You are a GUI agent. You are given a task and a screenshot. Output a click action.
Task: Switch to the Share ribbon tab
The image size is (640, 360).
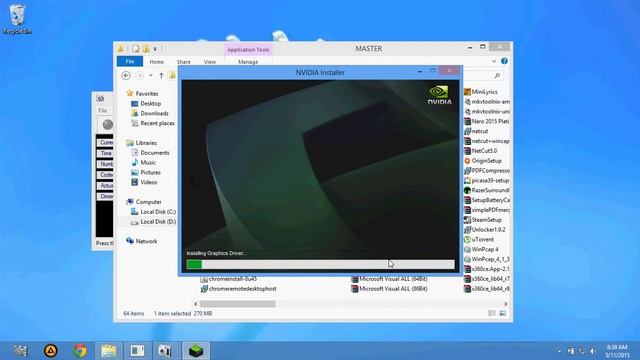click(x=184, y=62)
